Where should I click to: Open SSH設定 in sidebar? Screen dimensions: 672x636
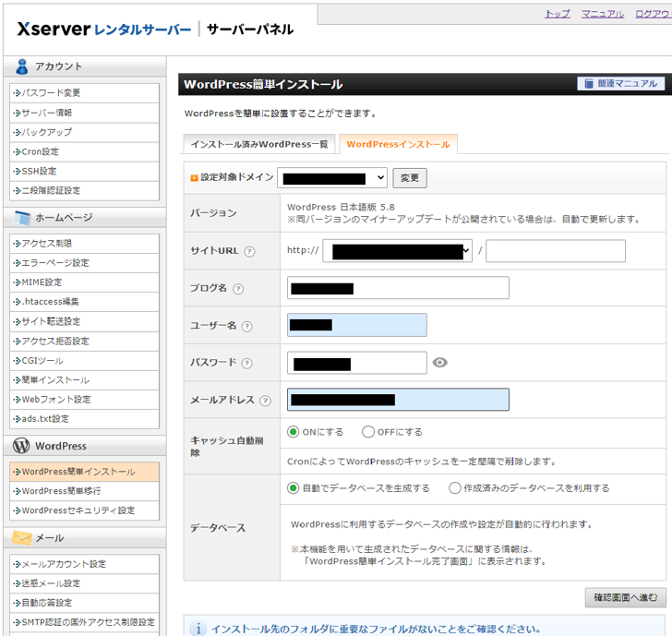click(84, 171)
